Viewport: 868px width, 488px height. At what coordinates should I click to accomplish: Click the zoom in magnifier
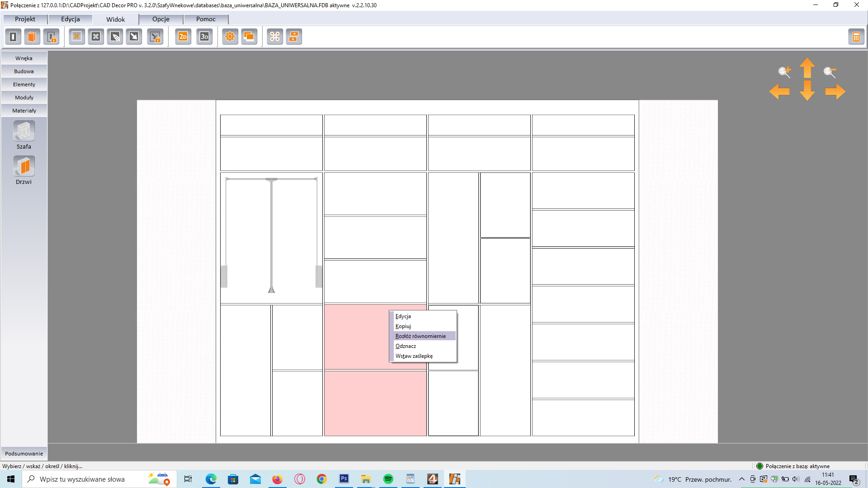pyautogui.click(x=784, y=72)
